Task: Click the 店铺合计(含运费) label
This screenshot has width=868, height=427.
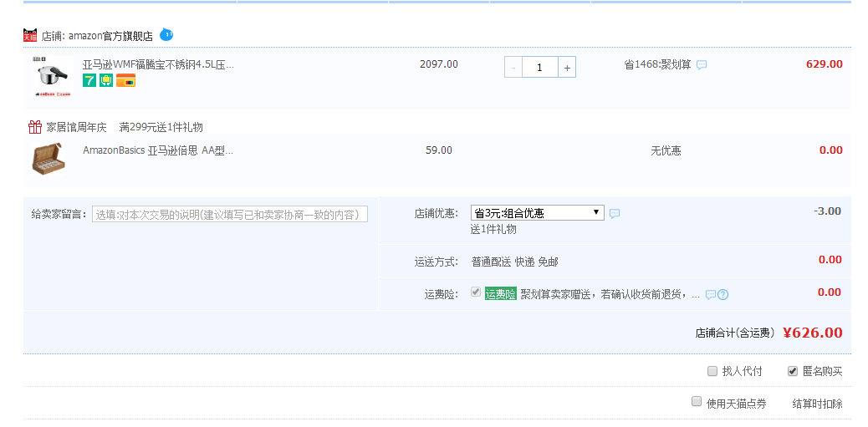Action: 734,333
